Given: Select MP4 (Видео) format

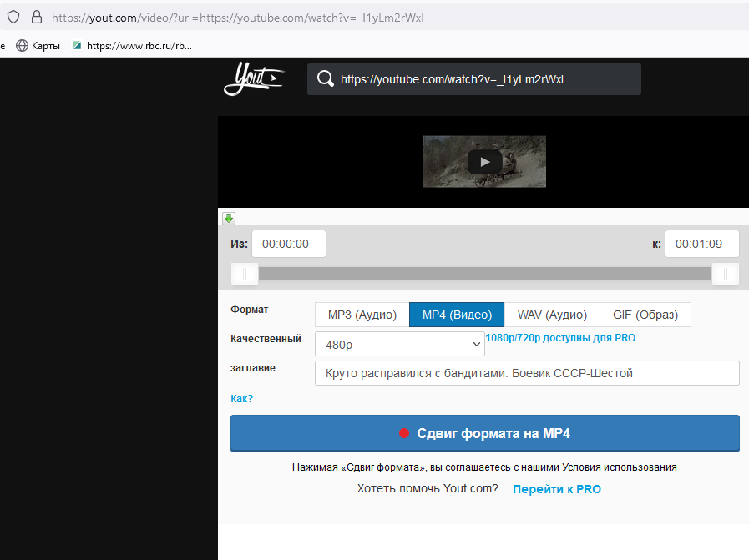Looking at the screenshot, I should 457,315.
